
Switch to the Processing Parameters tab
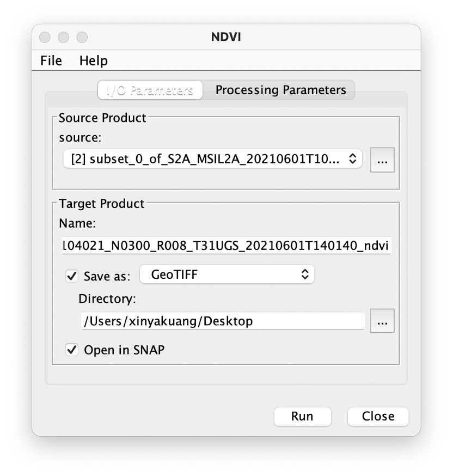281,90
